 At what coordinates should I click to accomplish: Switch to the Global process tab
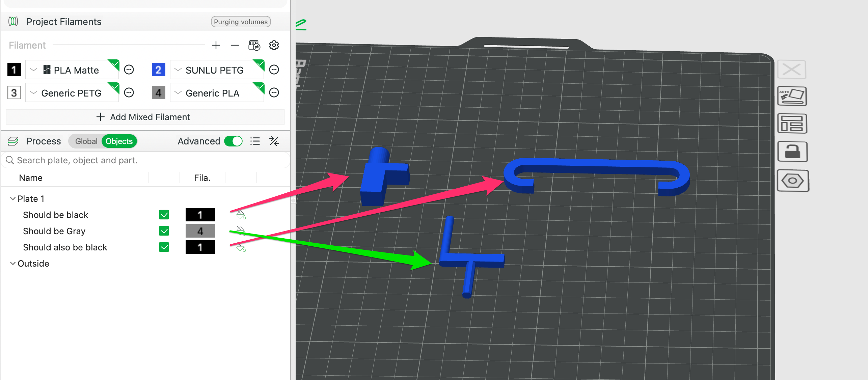86,141
